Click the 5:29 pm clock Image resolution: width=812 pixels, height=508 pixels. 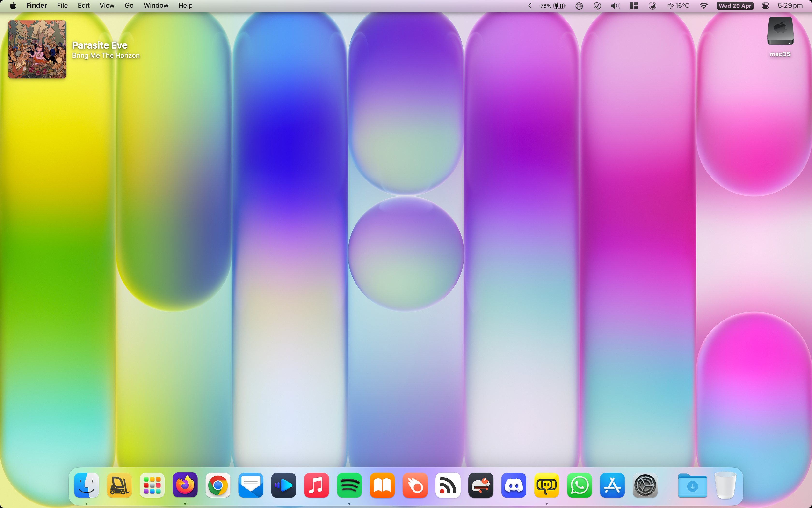click(790, 6)
